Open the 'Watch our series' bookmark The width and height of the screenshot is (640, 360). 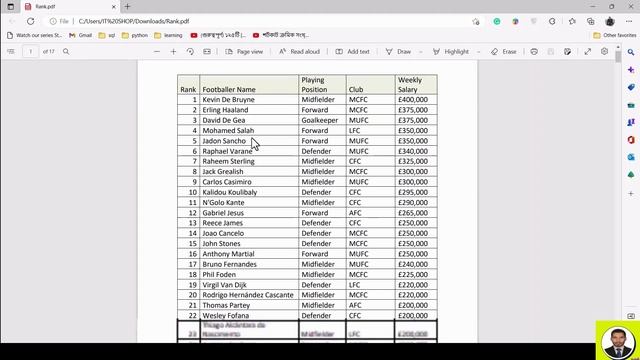click(35, 36)
